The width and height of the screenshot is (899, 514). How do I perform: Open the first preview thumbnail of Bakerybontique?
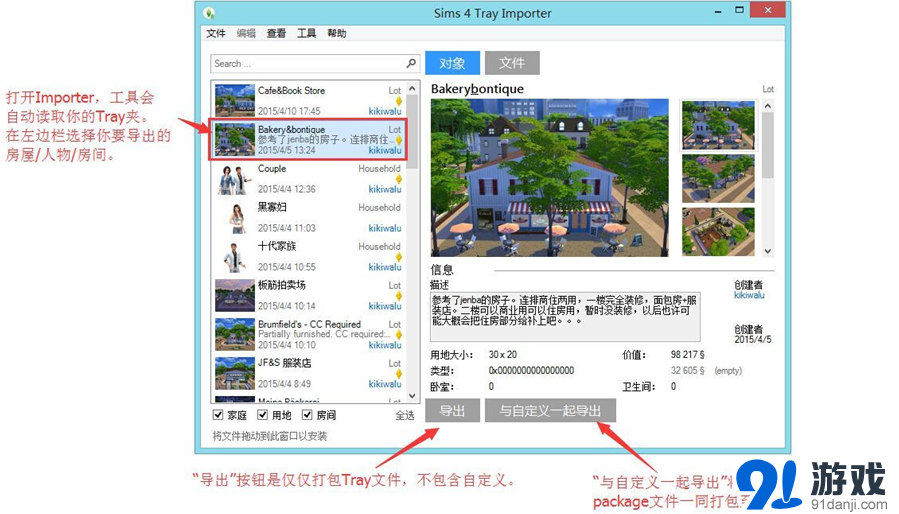coord(718,125)
